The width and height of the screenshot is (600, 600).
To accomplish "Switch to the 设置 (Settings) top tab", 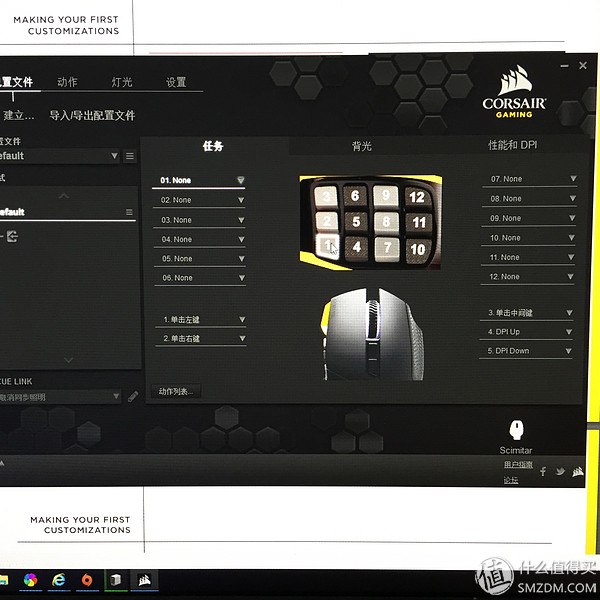I will click(x=176, y=82).
